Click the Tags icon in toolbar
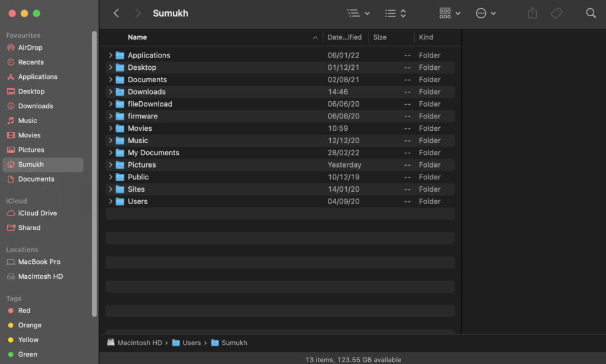This screenshot has width=606, height=364. pyautogui.click(x=556, y=13)
